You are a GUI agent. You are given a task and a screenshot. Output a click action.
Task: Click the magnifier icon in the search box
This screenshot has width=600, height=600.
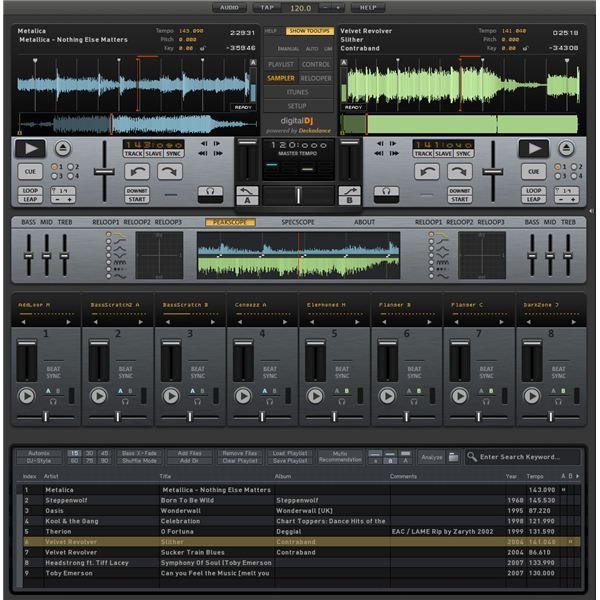pos(472,457)
